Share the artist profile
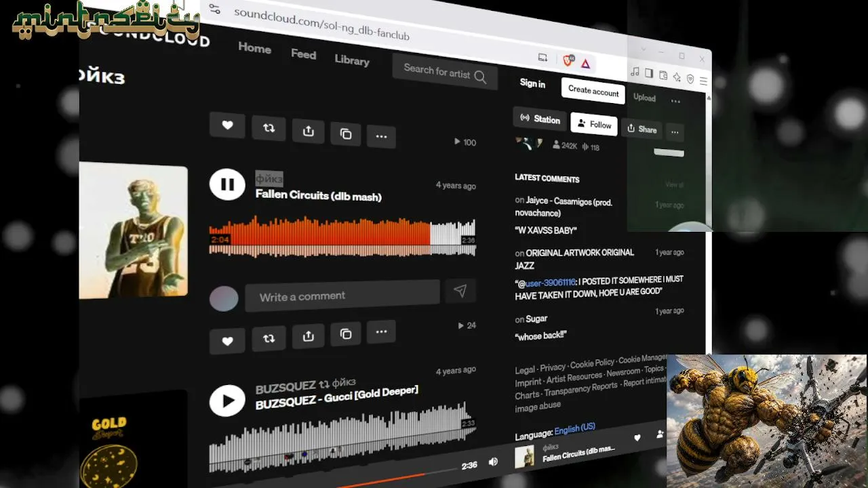The image size is (868, 488). (642, 129)
